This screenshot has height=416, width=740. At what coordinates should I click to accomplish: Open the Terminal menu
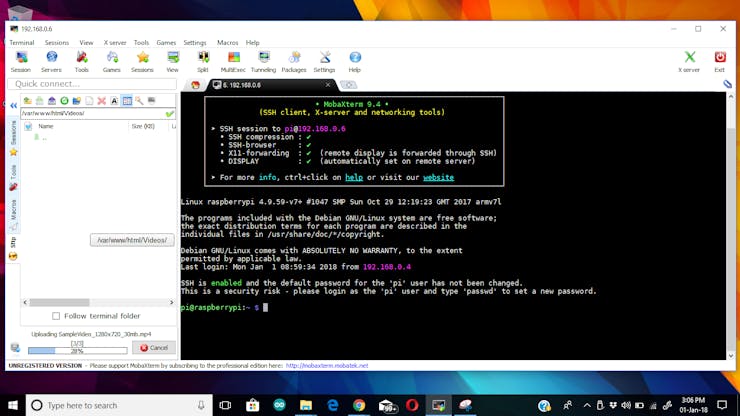point(22,42)
